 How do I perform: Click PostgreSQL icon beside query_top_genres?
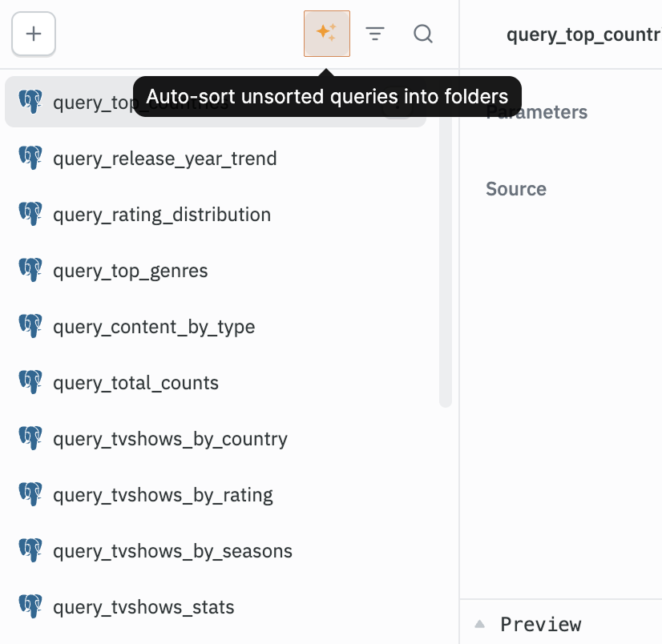30,270
